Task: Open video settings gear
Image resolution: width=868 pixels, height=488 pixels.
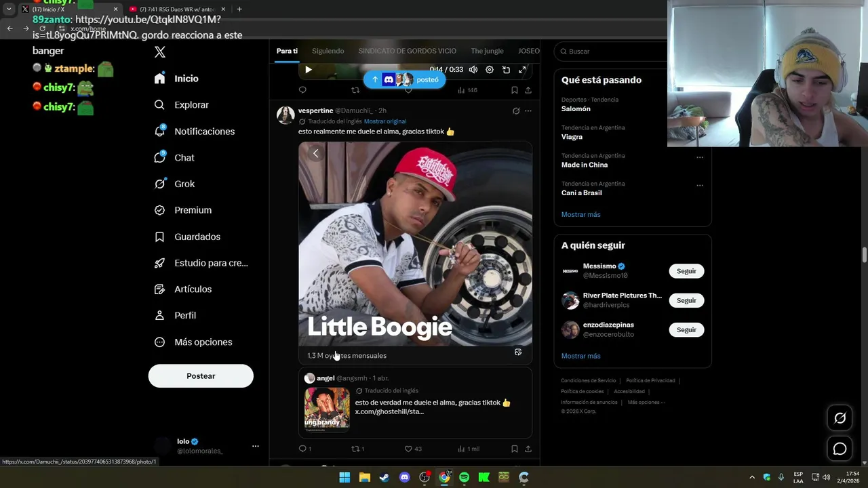Action: pyautogui.click(x=490, y=70)
